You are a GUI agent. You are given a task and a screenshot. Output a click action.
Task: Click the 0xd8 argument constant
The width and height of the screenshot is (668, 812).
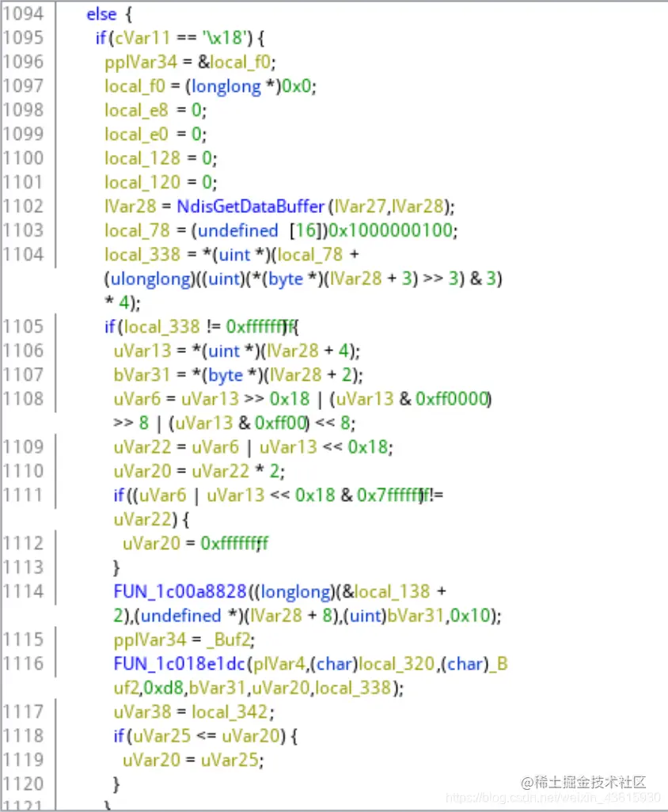164,689
